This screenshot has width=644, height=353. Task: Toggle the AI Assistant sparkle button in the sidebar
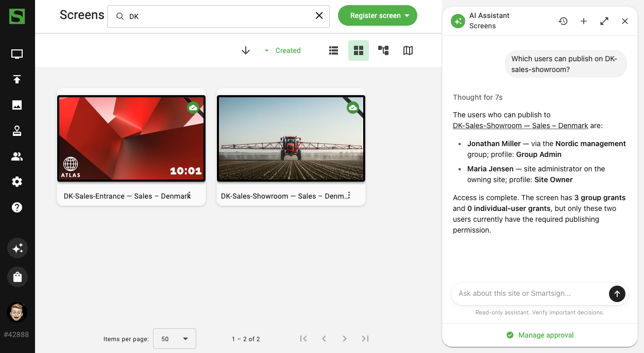tap(18, 249)
